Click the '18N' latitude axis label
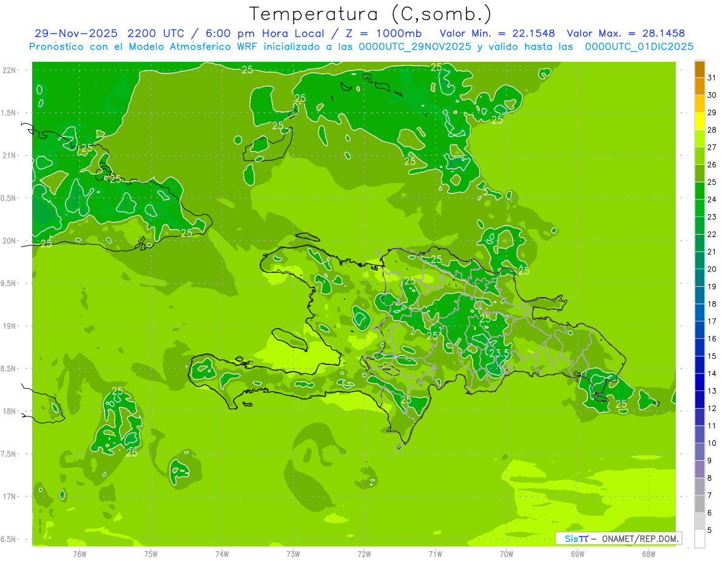This screenshot has width=728, height=562. [8, 411]
